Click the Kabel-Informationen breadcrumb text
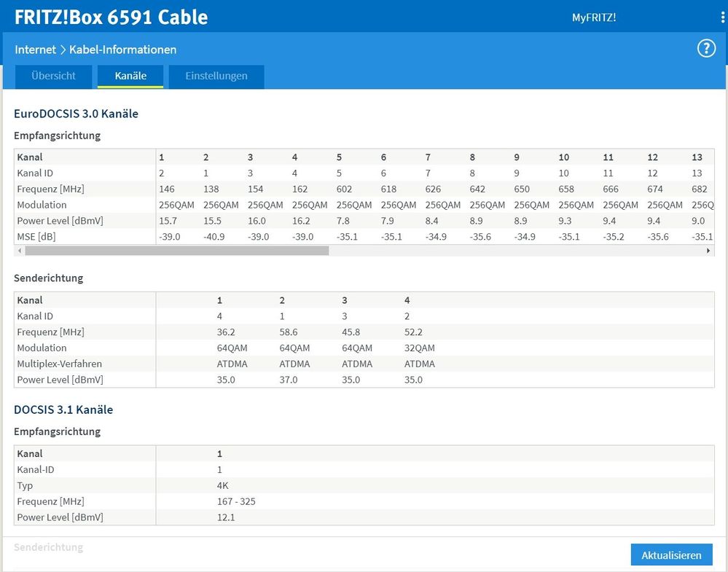The height and width of the screenshot is (572, 728). click(x=122, y=50)
